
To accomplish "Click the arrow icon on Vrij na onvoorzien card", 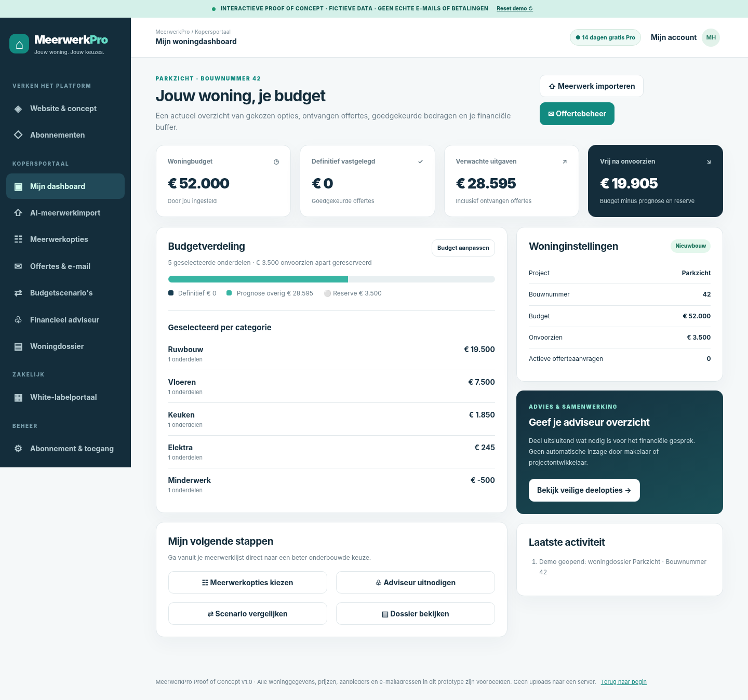I will (709, 162).
